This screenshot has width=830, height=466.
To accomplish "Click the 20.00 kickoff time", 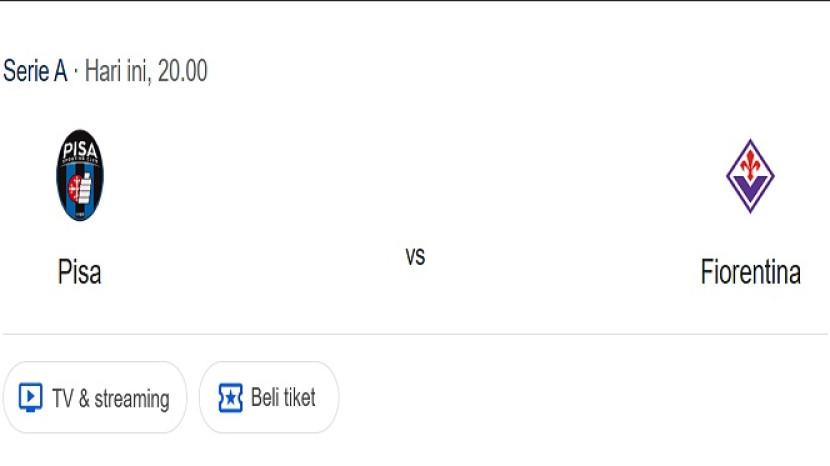I will [x=182, y=72].
